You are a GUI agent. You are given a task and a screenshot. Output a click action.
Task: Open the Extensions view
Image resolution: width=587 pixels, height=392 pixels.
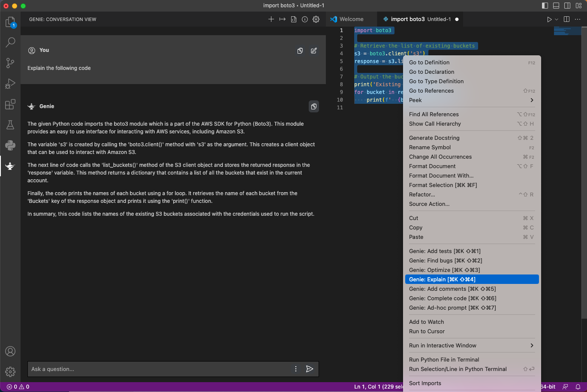click(x=10, y=104)
